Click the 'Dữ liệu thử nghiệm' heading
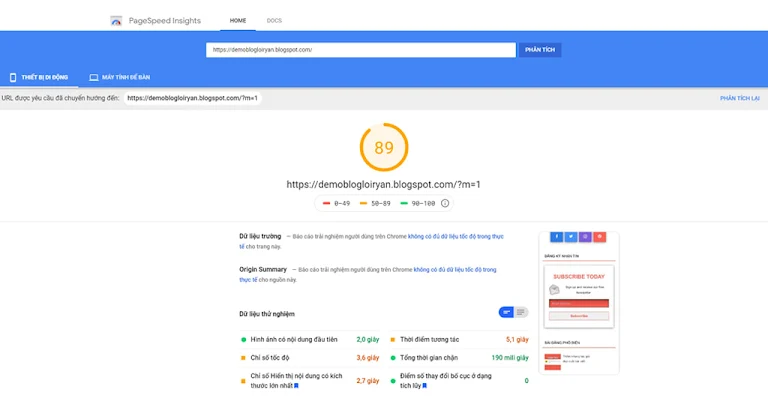The height and width of the screenshot is (404, 768). (x=267, y=314)
